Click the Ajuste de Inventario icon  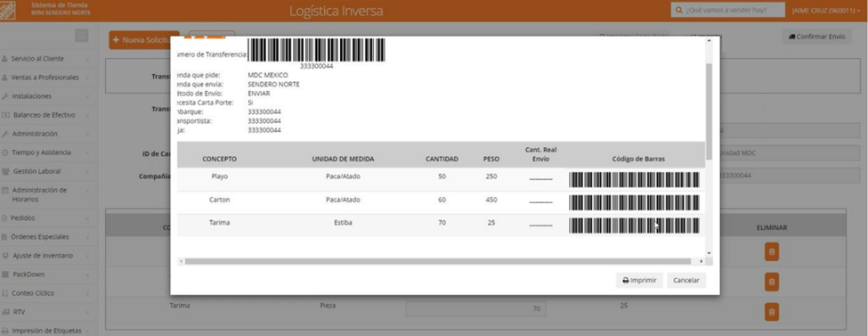(x=5, y=256)
